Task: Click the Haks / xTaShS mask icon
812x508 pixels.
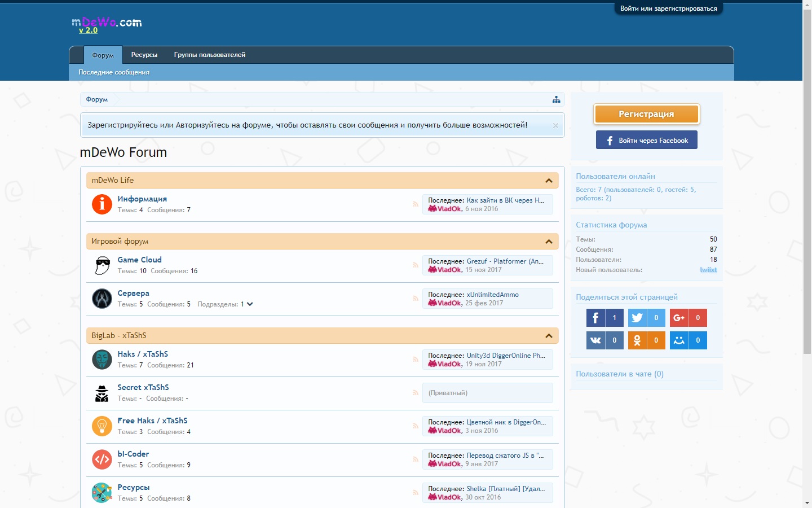Action: (x=102, y=360)
